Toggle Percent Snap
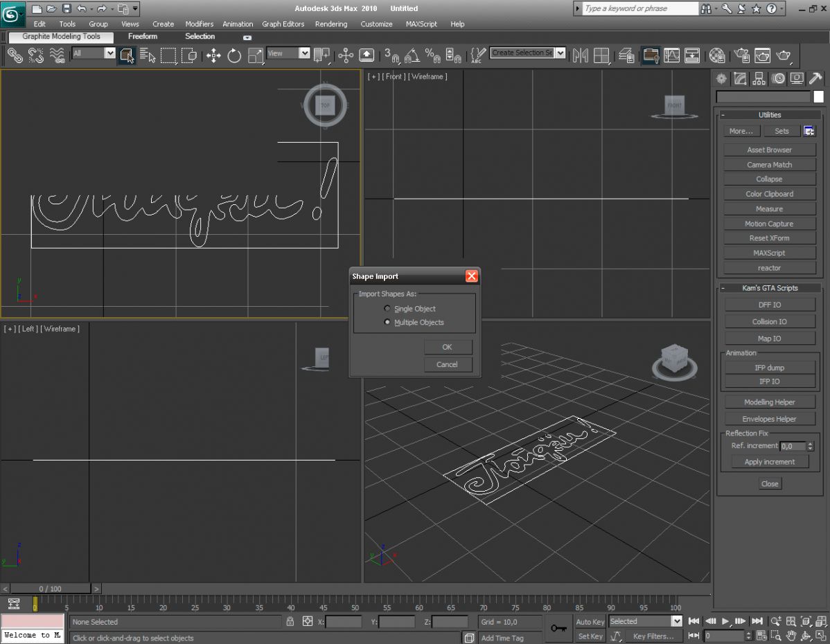Image resolution: width=830 pixels, height=644 pixels. [x=432, y=55]
